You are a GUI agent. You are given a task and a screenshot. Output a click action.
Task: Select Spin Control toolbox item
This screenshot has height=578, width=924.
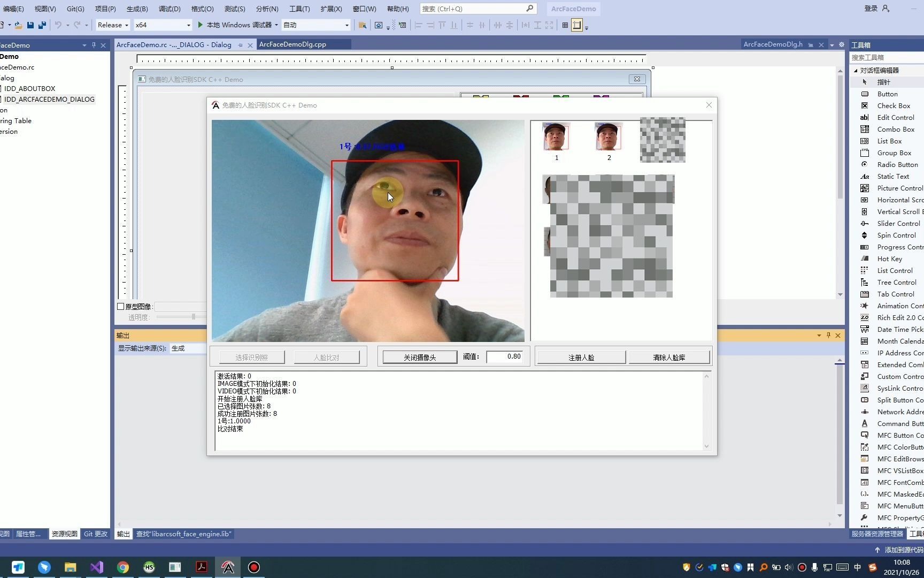(x=896, y=235)
